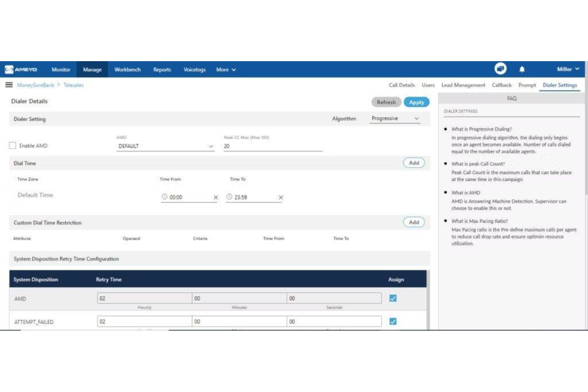
Task: Open the AMD dropdown set to DEFAULT
Action: coord(166,146)
